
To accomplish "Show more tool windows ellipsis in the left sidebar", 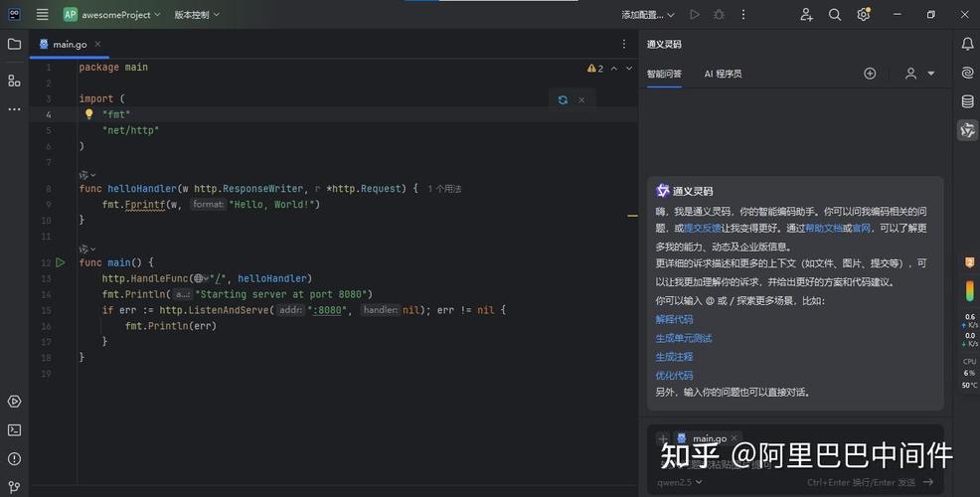I will click(x=14, y=109).
